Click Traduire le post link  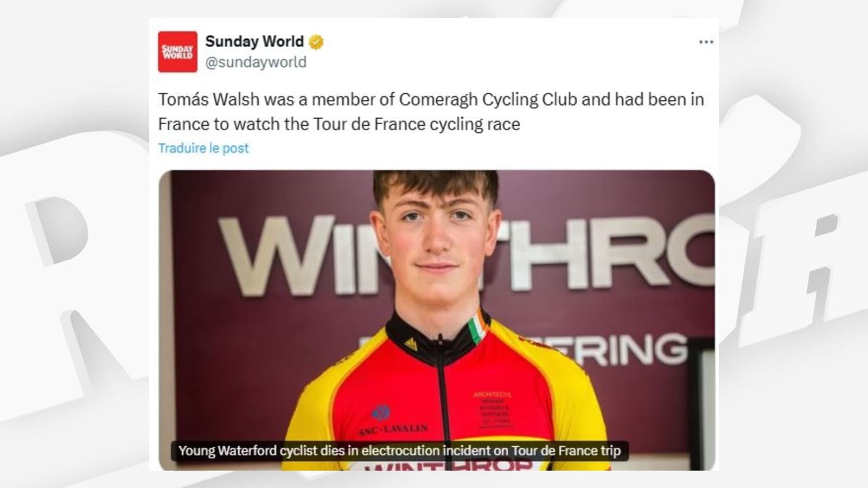pos(203,148)
